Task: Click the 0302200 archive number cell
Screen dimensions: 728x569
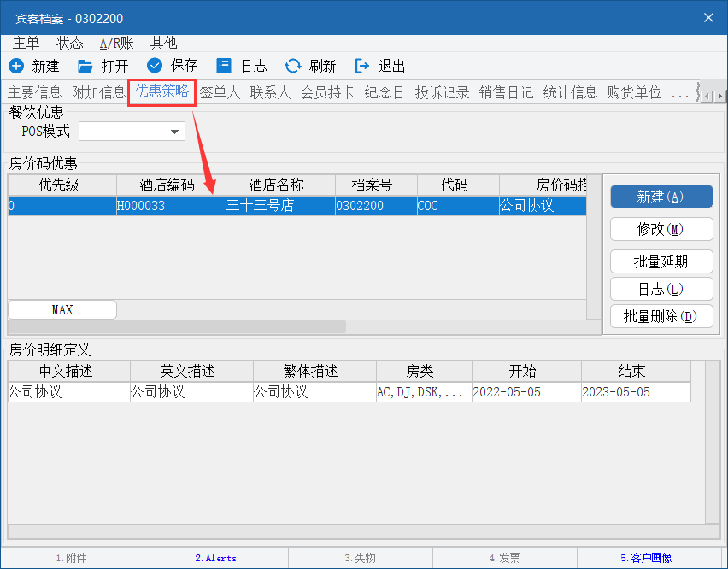Action: tap(376, 206)
